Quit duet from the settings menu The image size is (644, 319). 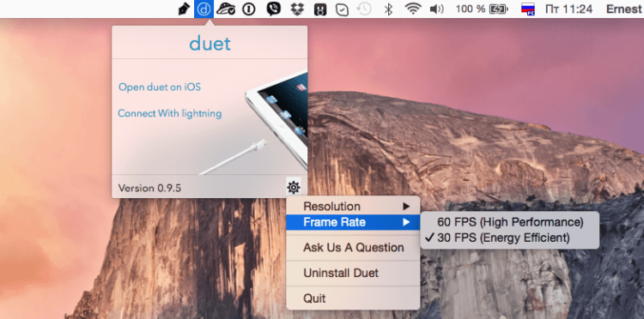point(353,298)
